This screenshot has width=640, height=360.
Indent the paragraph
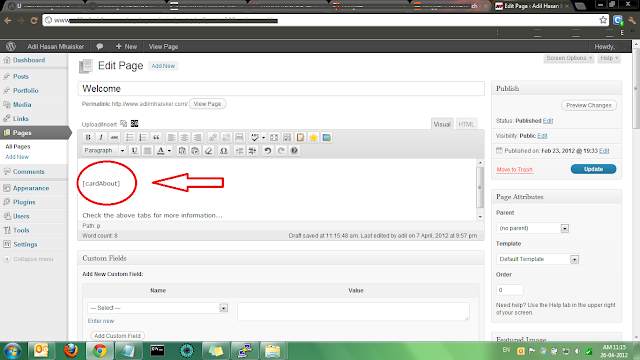(252, 151)
